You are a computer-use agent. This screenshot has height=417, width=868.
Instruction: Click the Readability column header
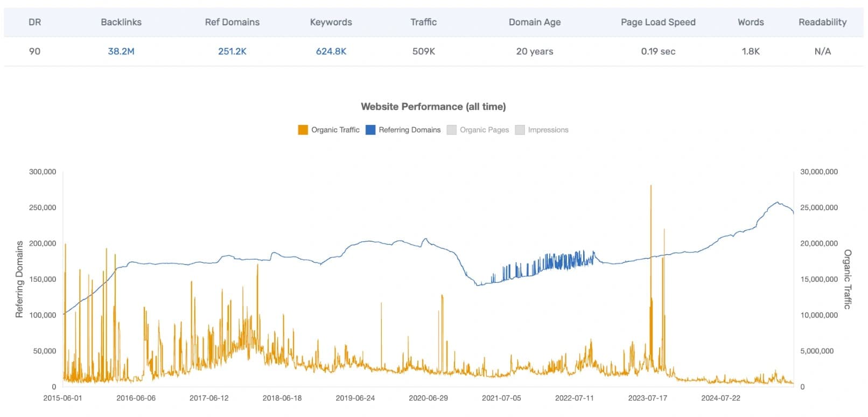pos(822,22)
